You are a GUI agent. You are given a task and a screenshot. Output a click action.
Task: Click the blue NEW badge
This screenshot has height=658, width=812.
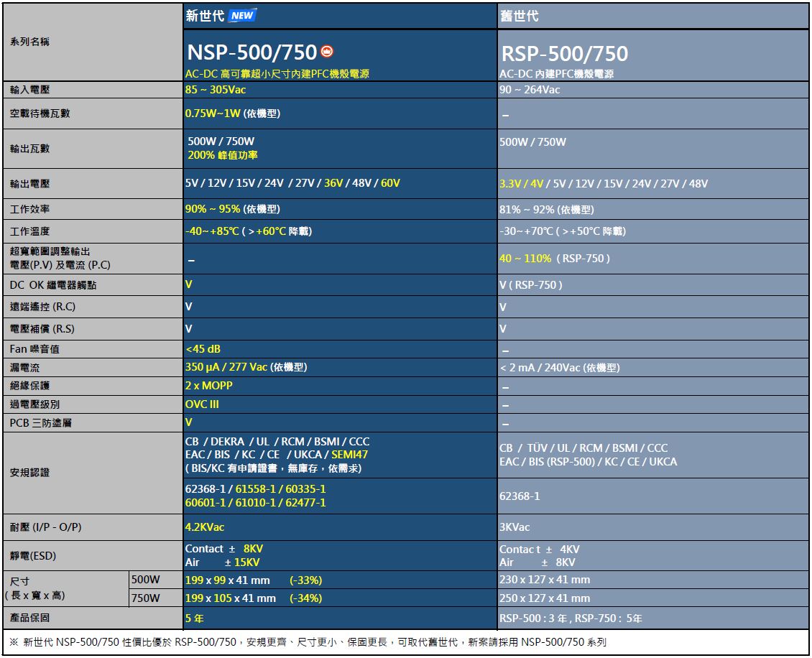pos(241,16)
